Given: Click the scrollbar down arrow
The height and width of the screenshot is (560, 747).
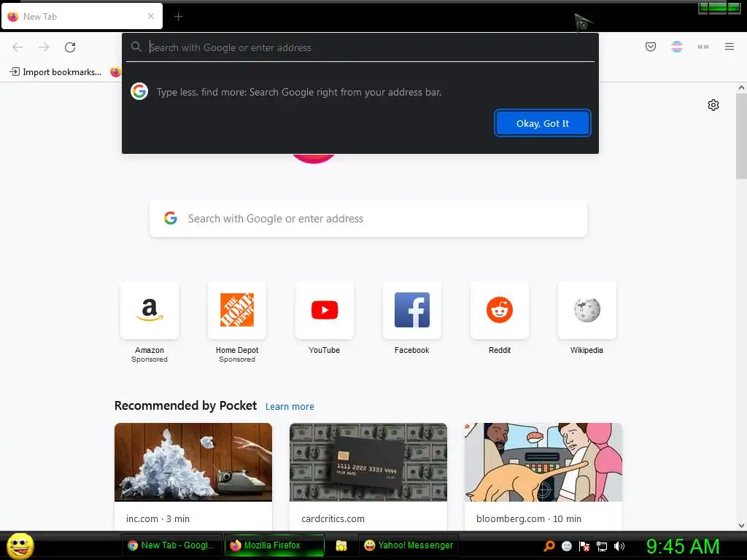Looking at the screenshot, I should point(741,526).
